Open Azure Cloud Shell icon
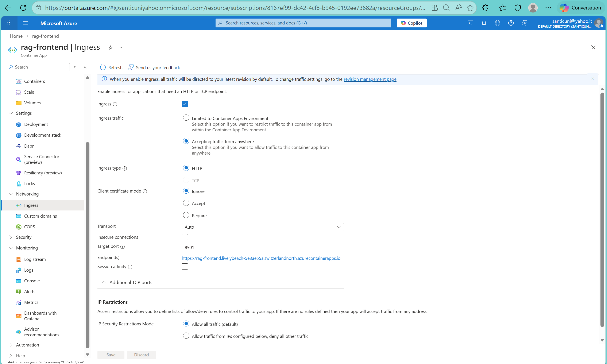Viewport: 607px width, 364px height. [x=470, y=23]
